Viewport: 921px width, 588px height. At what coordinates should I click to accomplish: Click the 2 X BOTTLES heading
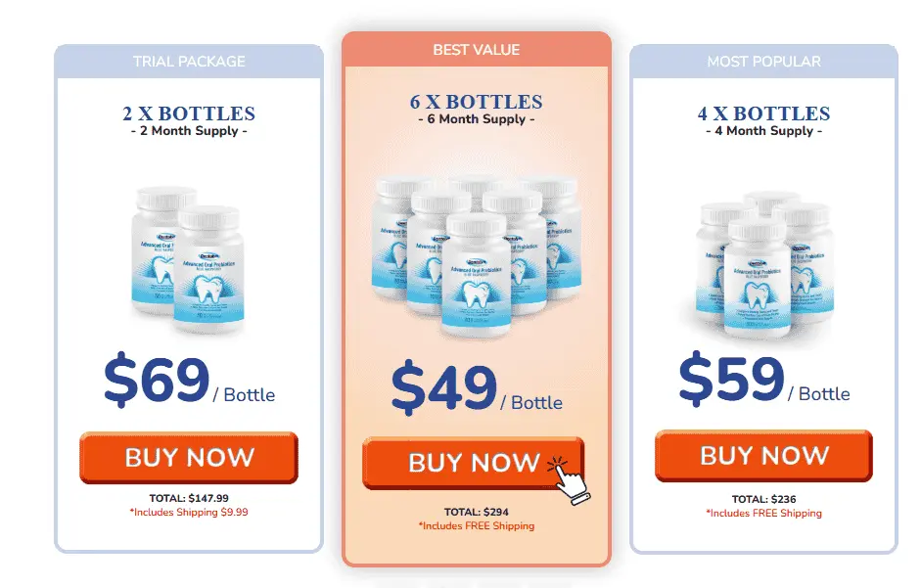coord(189,113)
